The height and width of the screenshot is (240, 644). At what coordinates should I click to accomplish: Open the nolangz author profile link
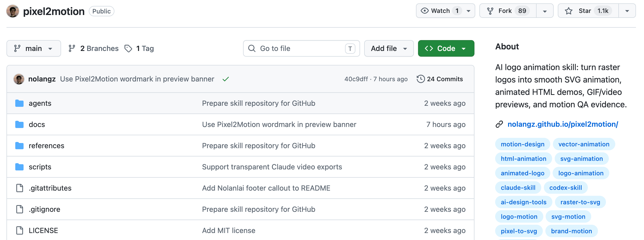click(42, 79)
